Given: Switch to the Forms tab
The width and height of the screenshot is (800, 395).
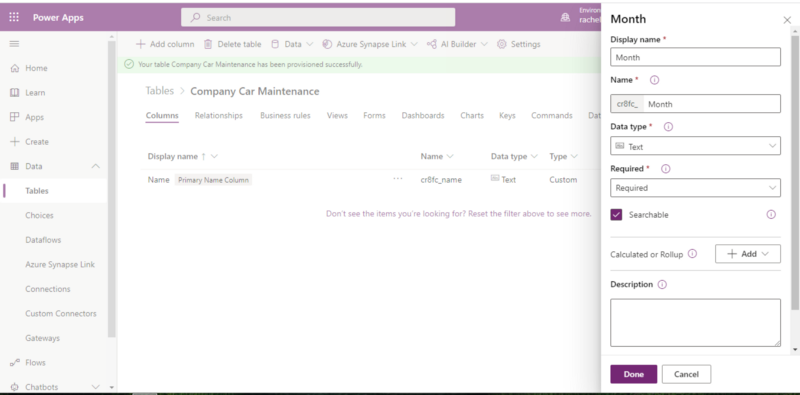Looking at the screenshot, I should pos(374,115).
